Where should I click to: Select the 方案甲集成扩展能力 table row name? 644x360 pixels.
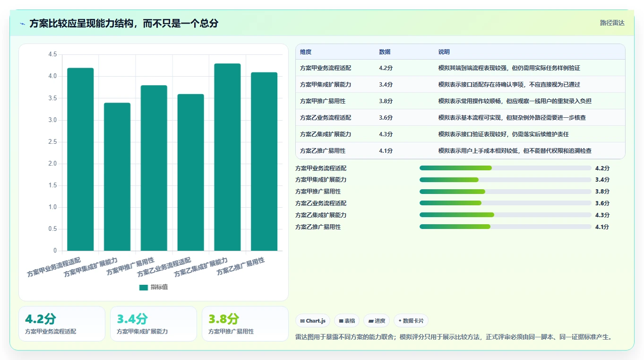click(326, 85)
